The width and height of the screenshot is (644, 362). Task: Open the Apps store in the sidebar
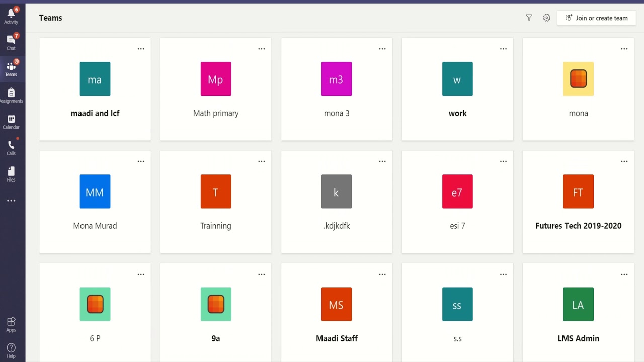tap(11, 324)
